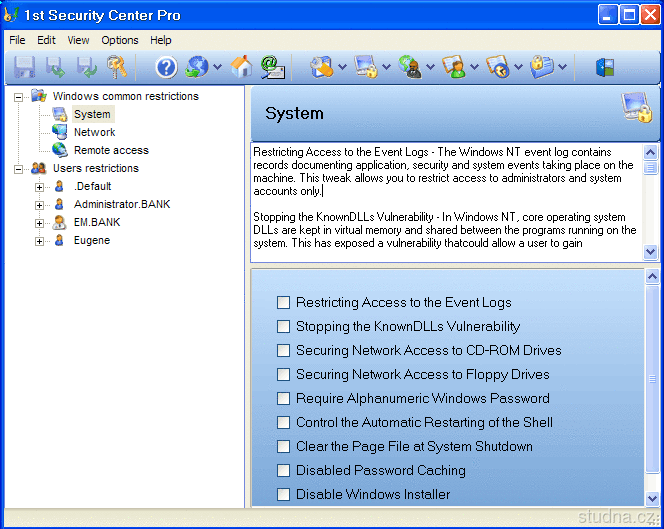The width and height of the screenshot is (664, 529).
Task: Enable Clear the Page File at System Shutdown
Action: (283, 446)
